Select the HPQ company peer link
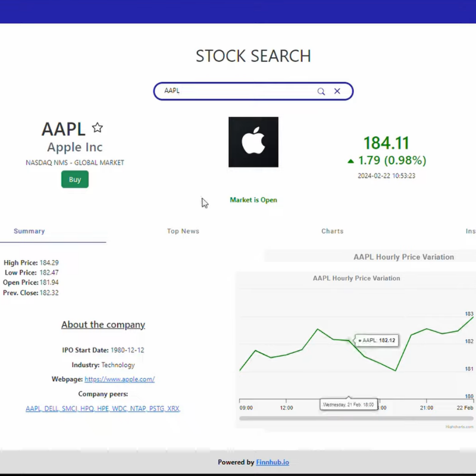 click(87, 409)
